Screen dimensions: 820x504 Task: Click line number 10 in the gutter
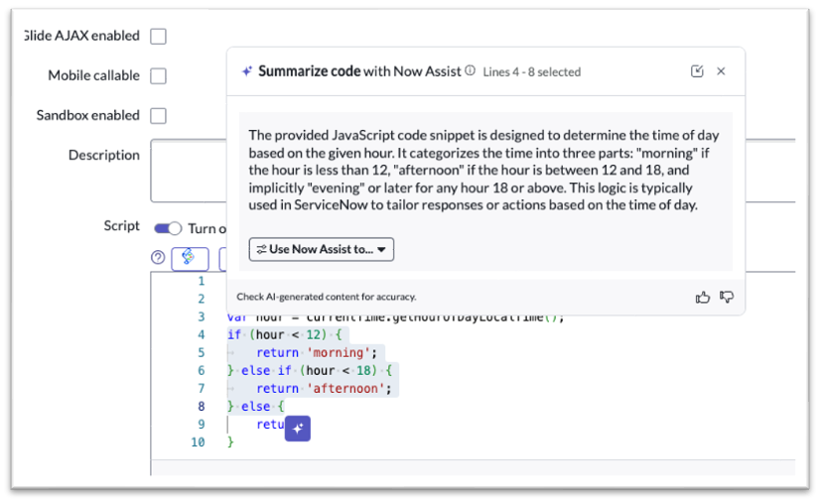198,442
